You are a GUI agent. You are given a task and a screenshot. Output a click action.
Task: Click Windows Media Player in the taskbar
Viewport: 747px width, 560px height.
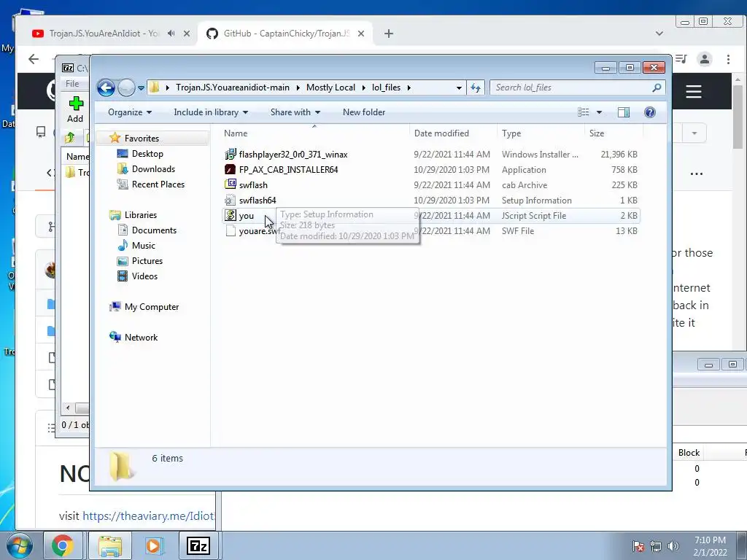(153, 546)
